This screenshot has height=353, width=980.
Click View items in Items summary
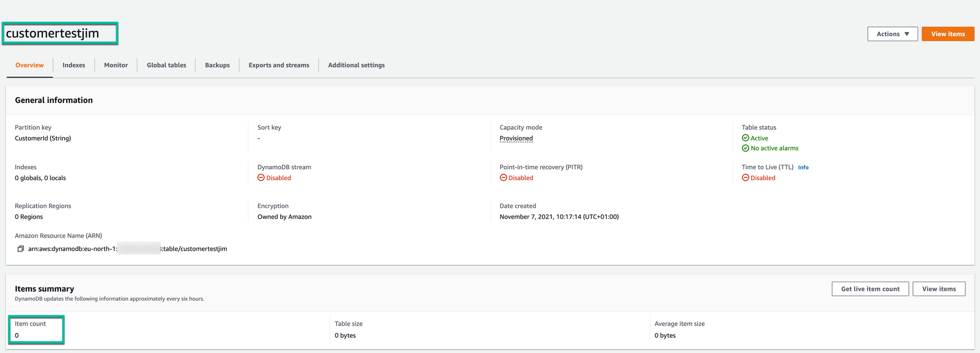939,289
